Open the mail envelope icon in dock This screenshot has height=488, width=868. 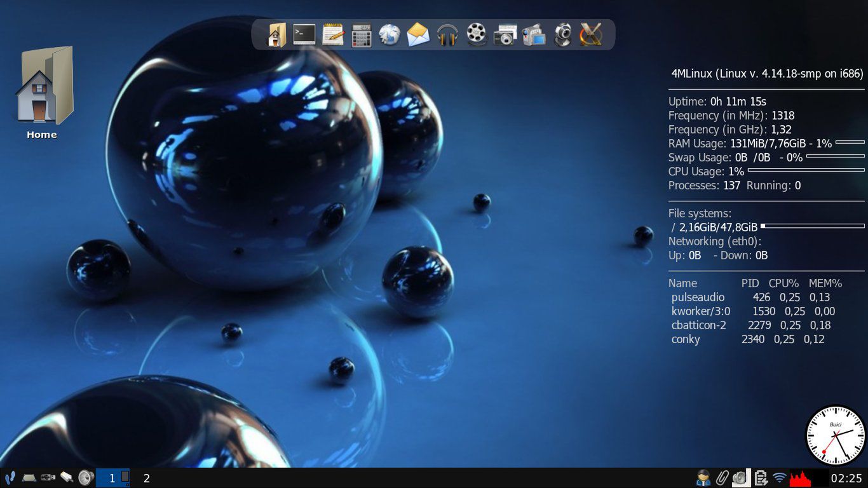click(418, 34)
